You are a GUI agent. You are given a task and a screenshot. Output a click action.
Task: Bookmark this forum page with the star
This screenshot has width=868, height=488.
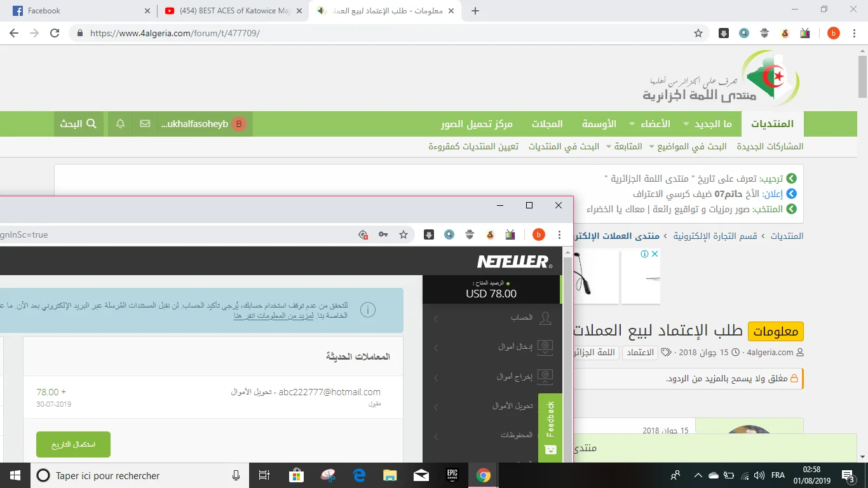click(x=698, y=33)
